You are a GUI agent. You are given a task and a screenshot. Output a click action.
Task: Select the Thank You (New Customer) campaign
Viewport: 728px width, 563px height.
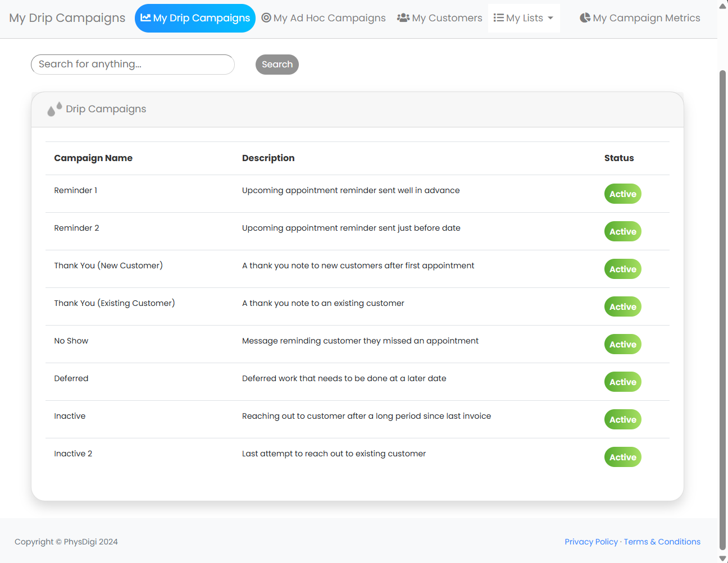[x=108, y=266]
